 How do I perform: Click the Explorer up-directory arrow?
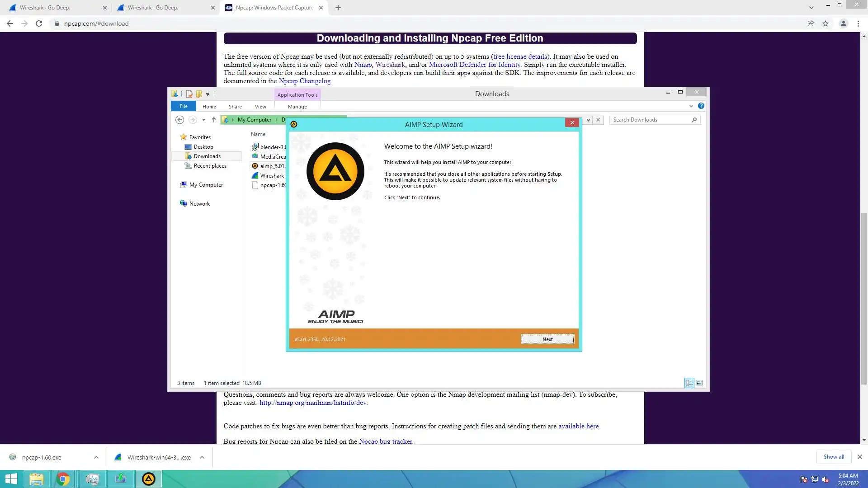tap(213, 120)
